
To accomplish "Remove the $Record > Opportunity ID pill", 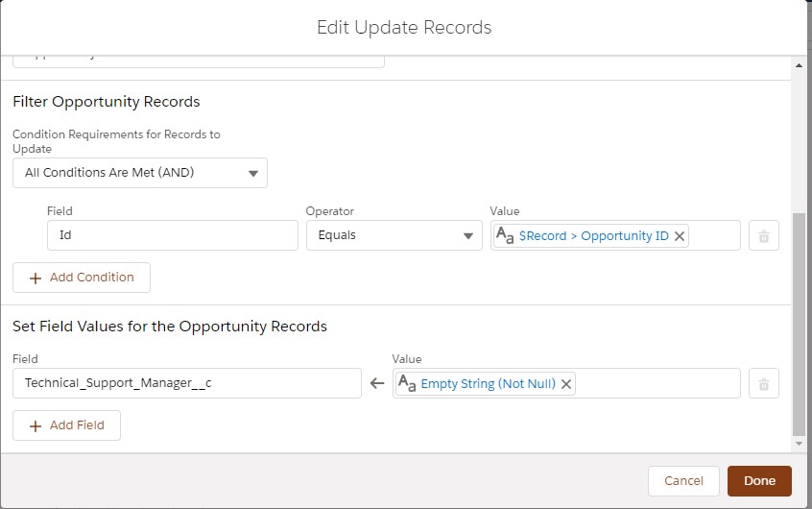I will click(680, 236).
